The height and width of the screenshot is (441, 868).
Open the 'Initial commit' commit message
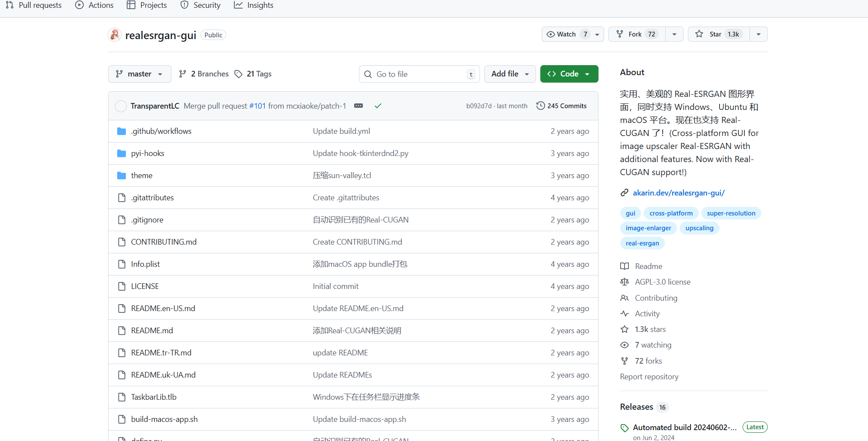335,286
